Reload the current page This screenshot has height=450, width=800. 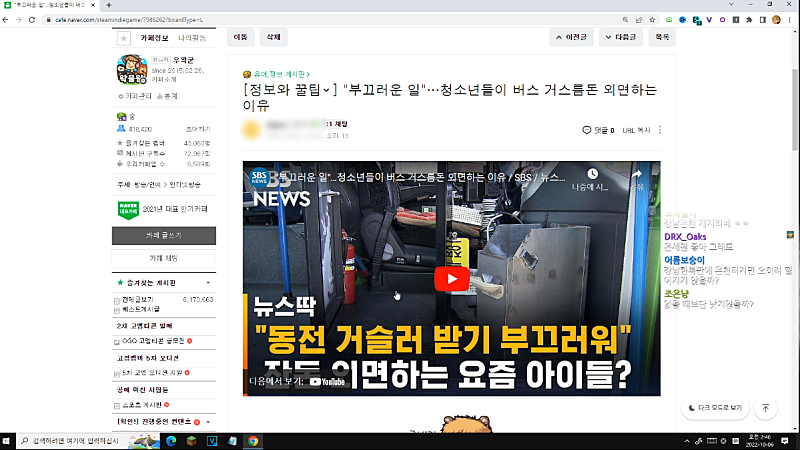[32, 20]
